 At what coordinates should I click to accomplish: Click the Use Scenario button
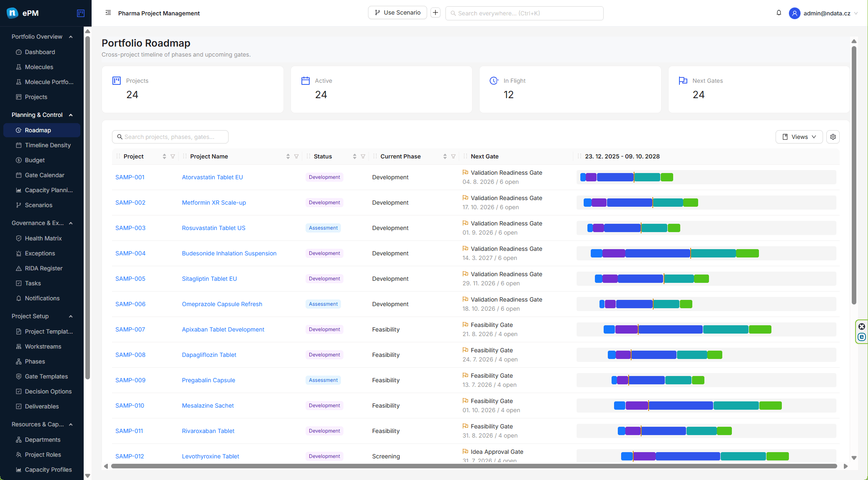point(397,13)
